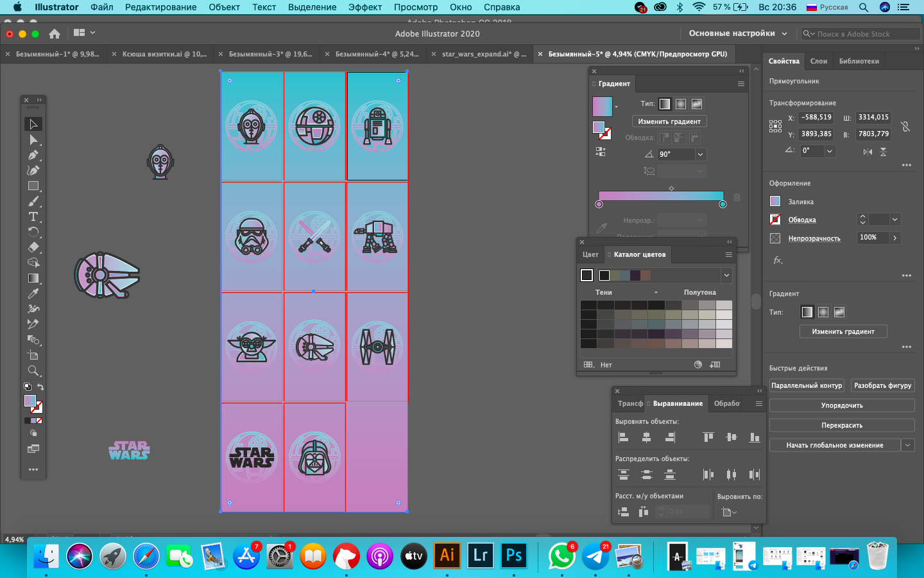Reverse gradient icon in Градиент panel
Screen dimensions: 924x578
[x=601, y=152]
